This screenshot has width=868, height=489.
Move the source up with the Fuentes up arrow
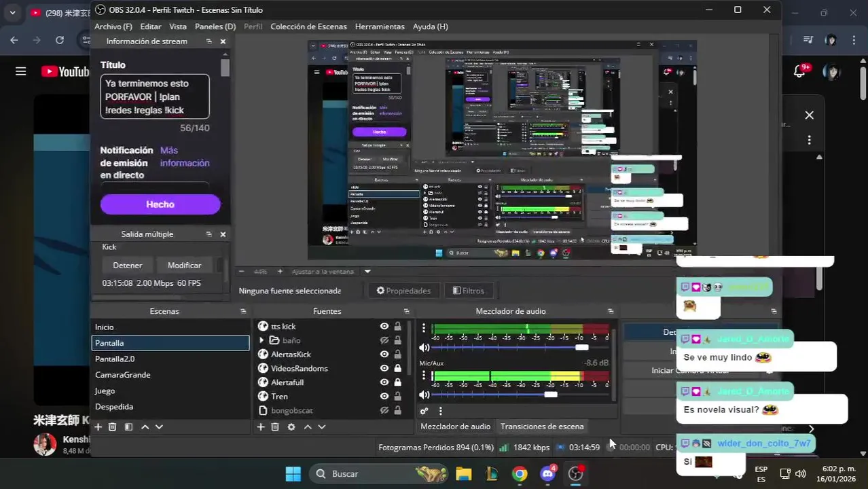point(308,427)
